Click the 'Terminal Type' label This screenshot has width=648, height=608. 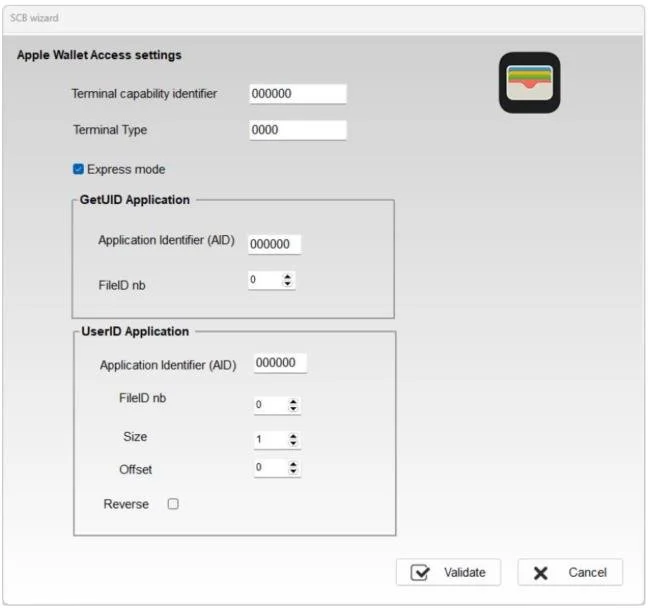110,130
